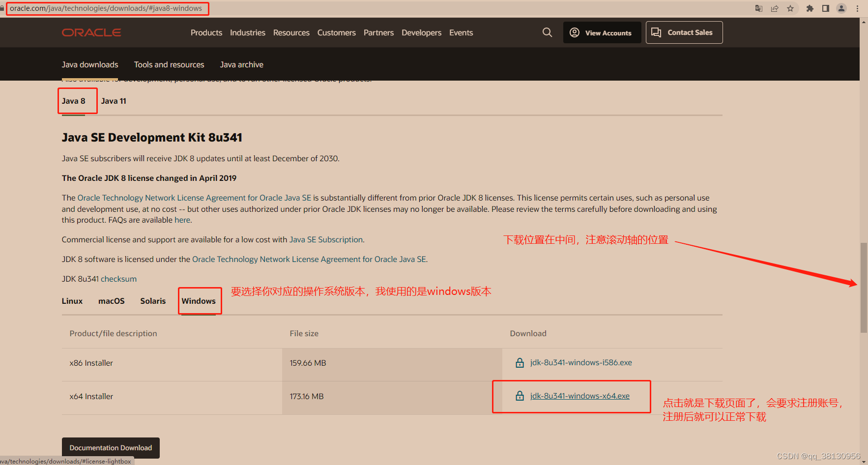Bookmark this page with the star icon
868x465 pixels.
click(x=790, y=8)
